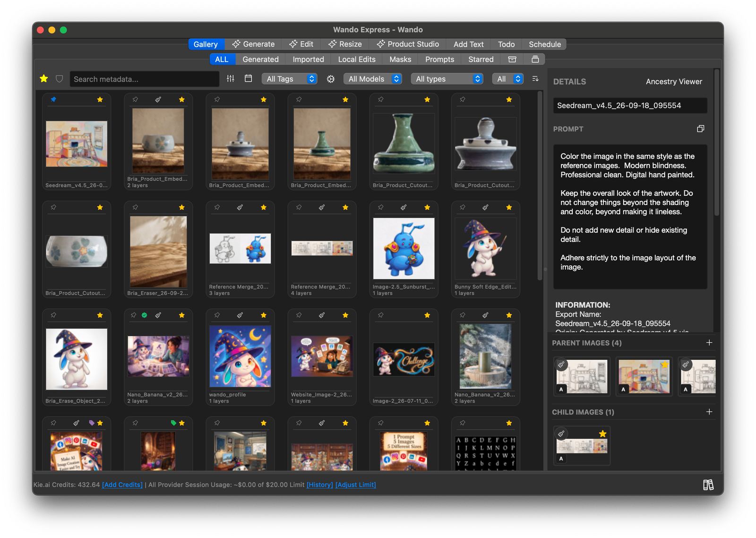
Task: Open the All Tags dropdown
Action: pos(289,79)
